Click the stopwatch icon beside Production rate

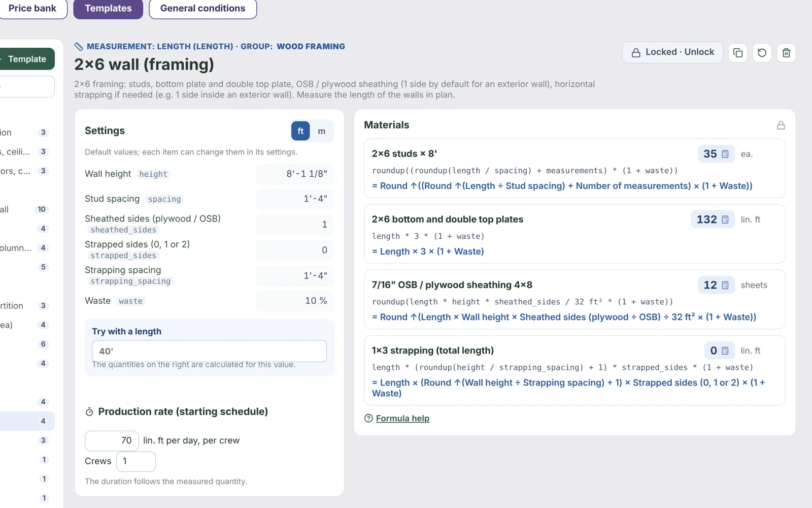coord(89,412)
